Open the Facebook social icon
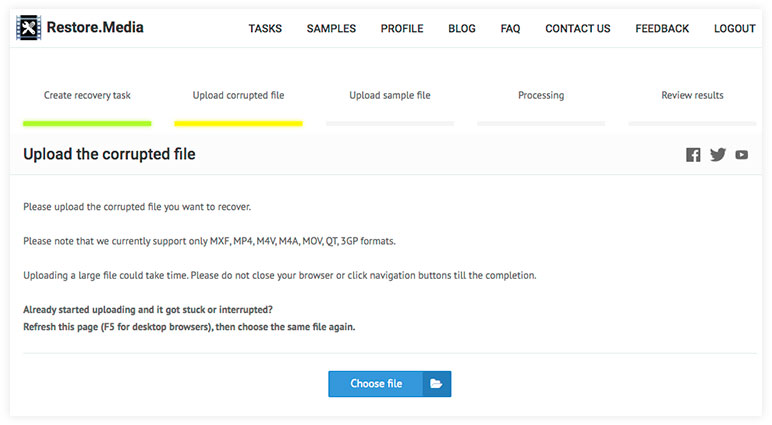The width and height of the screenshot is (772, 425). [693, 155]
